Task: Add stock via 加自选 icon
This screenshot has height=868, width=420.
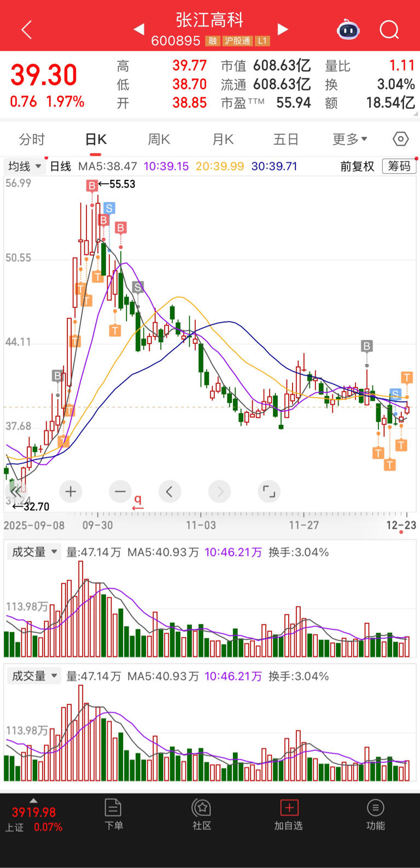Action: click(288, 815)
